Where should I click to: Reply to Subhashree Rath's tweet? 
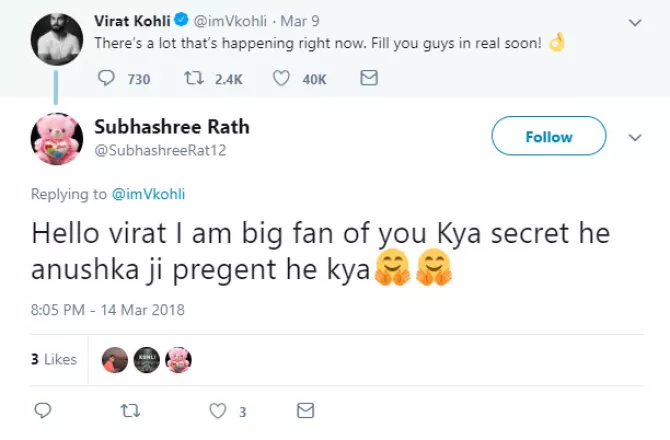(x=42, y=410)
